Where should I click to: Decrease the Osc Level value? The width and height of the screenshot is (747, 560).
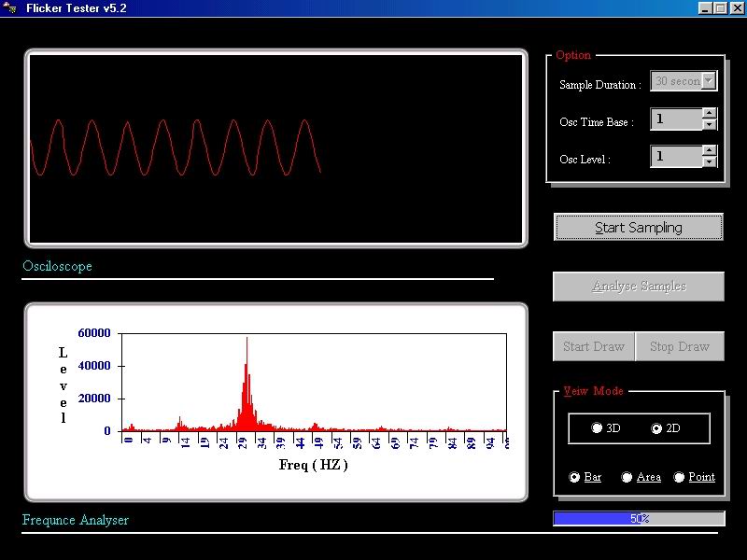pos(710,161)
